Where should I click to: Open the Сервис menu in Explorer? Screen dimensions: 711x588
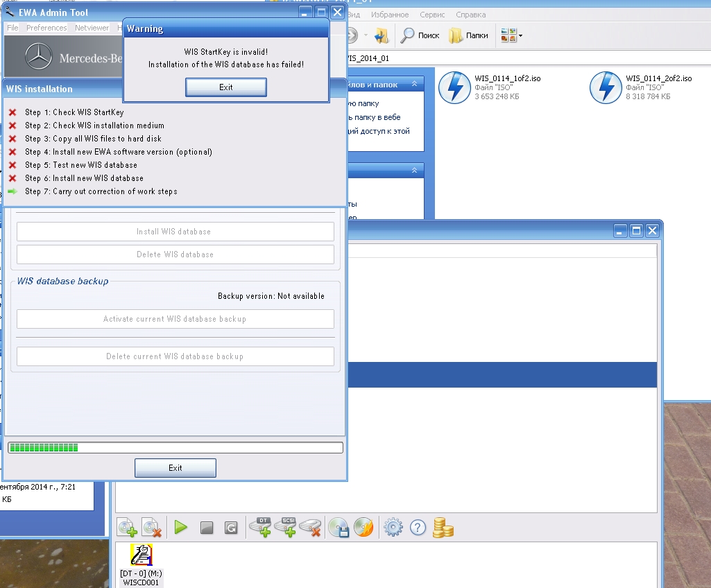point(432,15)
